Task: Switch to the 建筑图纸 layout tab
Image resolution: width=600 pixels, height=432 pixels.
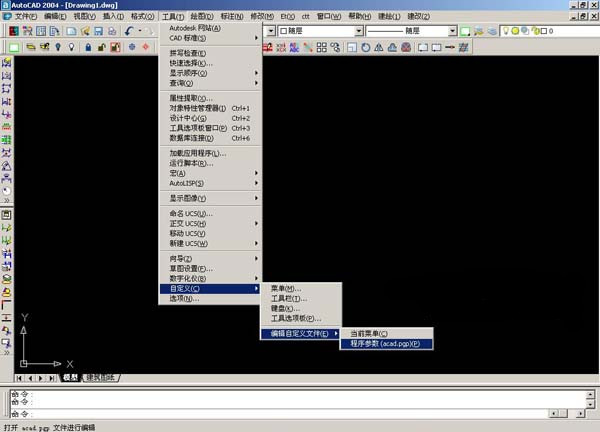Action: coord(99,377)
